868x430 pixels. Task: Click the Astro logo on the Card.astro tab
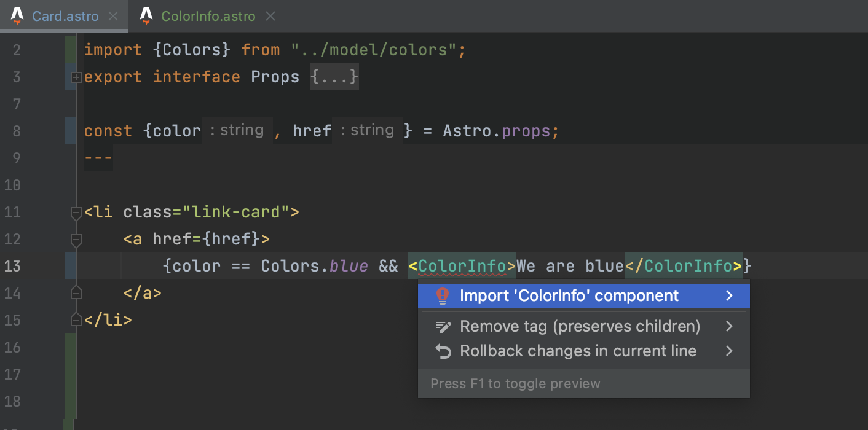(x=18, y=16)
